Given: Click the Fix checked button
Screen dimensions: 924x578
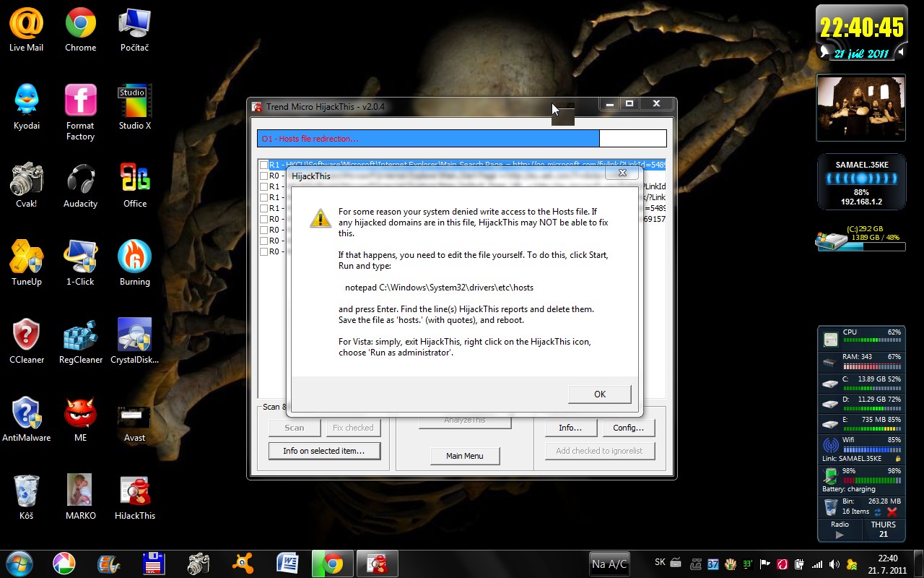Looking at the screenshot, I should [x=353, y=428].
